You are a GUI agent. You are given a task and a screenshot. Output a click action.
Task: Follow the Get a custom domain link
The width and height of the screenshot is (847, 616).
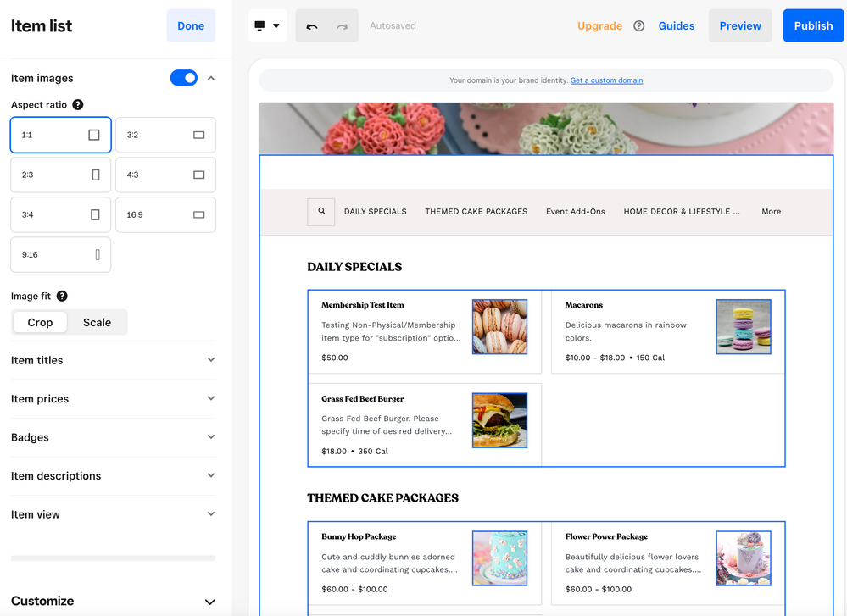click(606, 80)
